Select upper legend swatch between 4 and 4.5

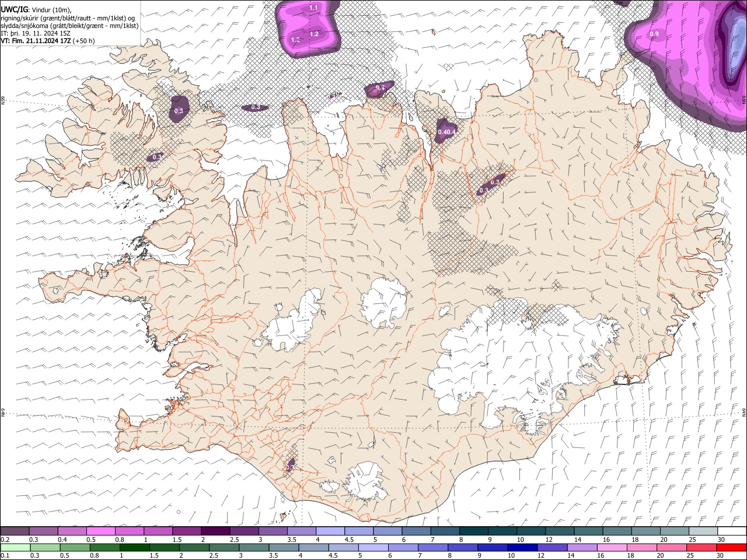pyautogui.click(x=330, y=531)
